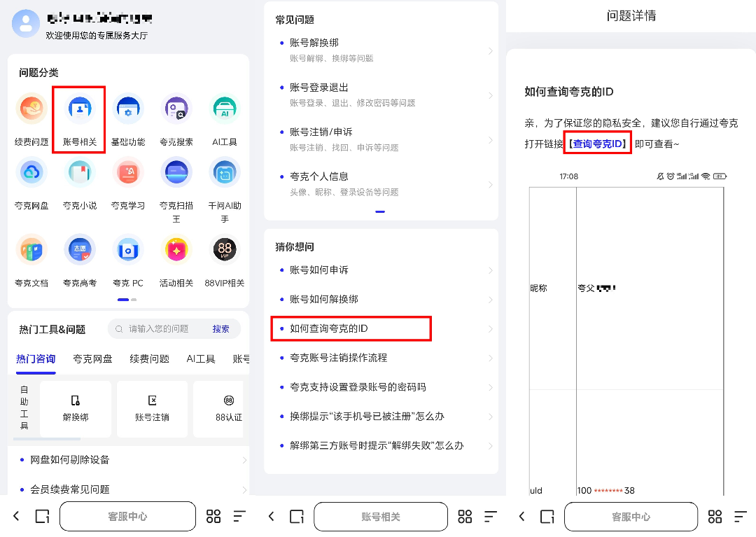The height and width of the screenshot is (537, 756).
Task: Click the 客服中心 address bar in left panel
Action: [x=128, y=517]
